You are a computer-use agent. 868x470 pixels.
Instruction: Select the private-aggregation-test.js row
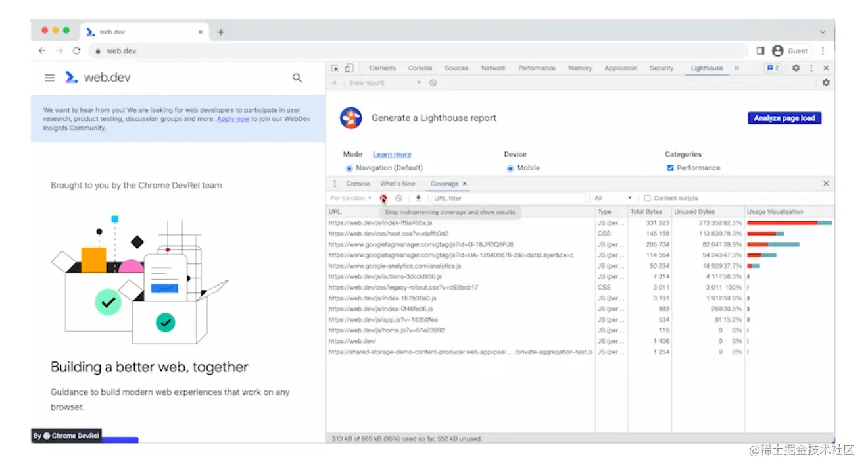coord(580,352)
